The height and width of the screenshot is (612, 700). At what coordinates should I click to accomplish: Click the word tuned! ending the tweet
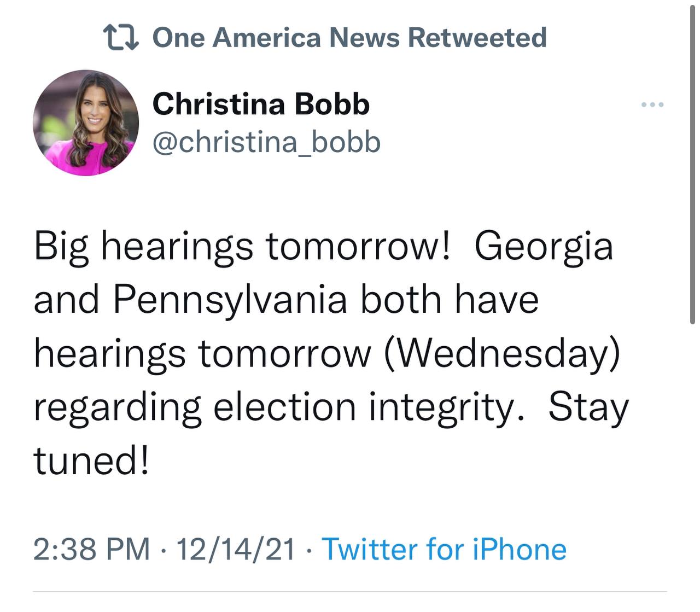coord(91,460)
